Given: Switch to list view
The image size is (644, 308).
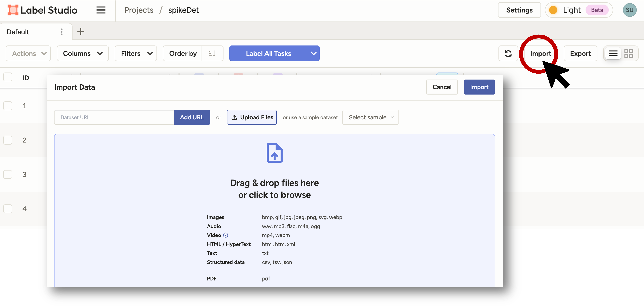Looking at the screenshot, I should click(x=613, y=53).
